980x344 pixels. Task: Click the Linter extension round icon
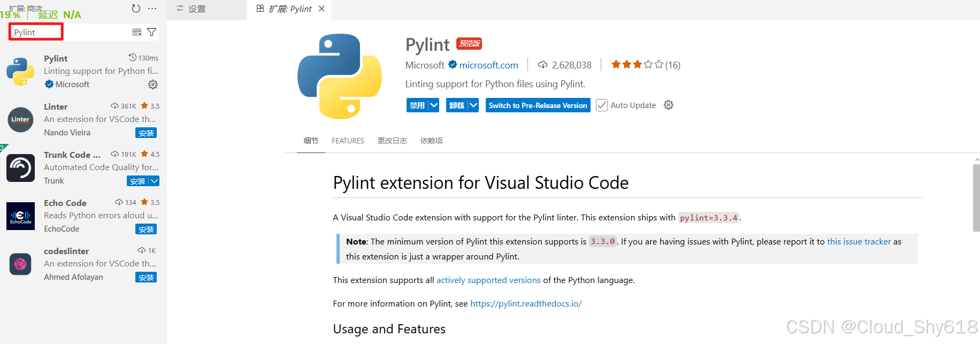pyautogui.click(x=20, y=119)
